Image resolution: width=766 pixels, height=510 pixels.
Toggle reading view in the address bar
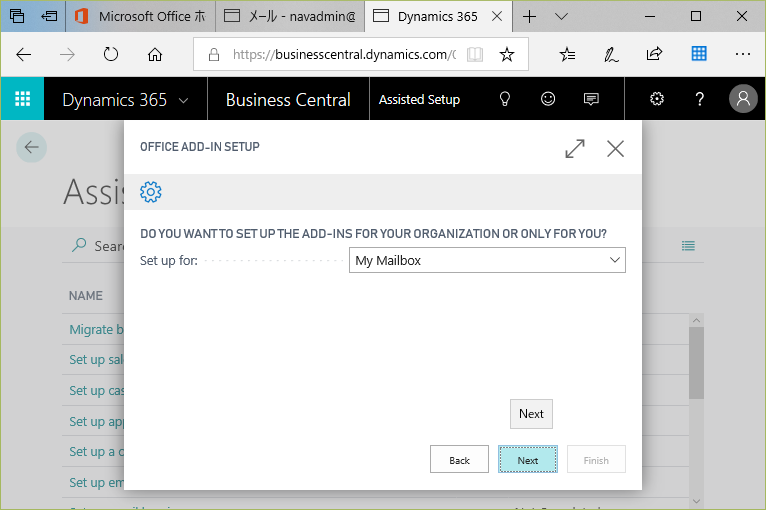475,54
